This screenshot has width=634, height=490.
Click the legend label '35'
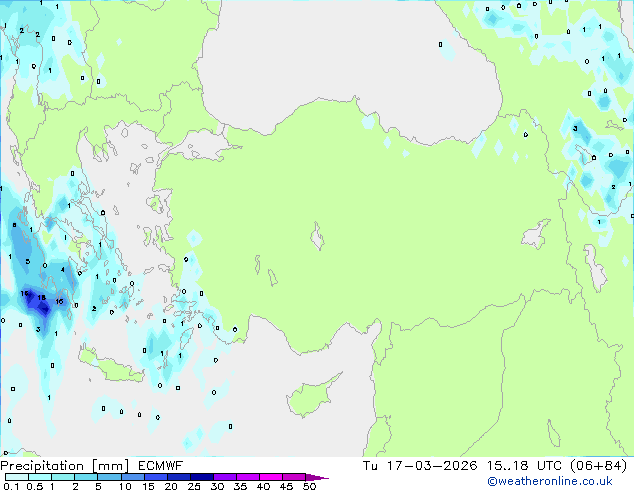coord(240,486)
